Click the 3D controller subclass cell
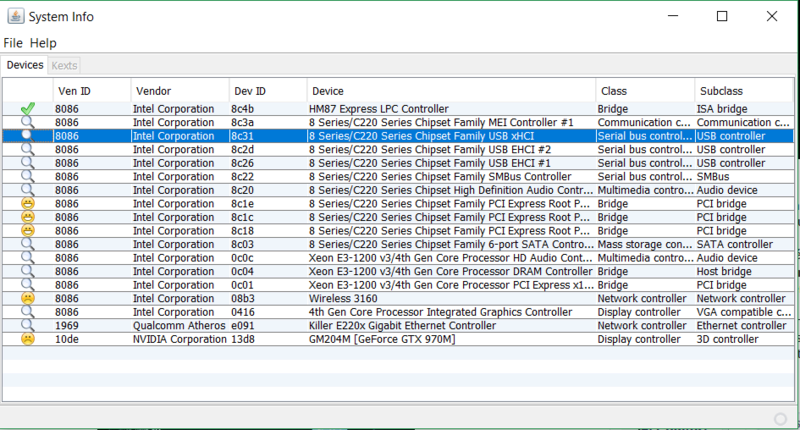800x430 pixels. [728, 339]
